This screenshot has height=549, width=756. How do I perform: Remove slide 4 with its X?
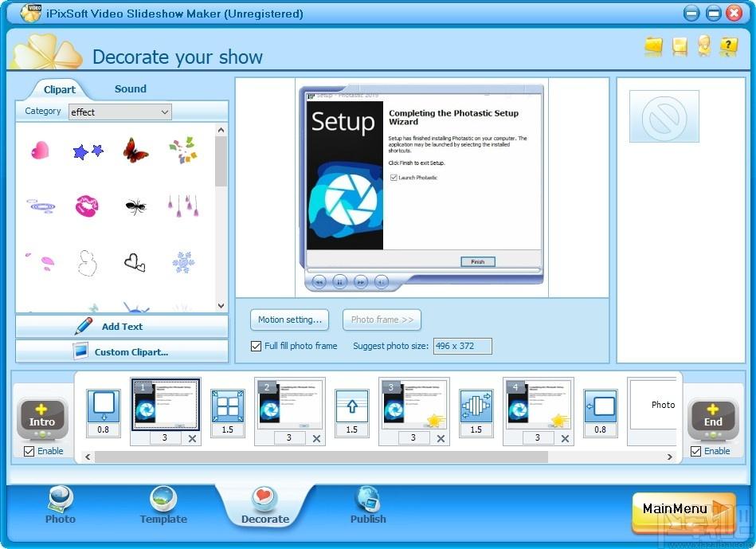point(565,438)
